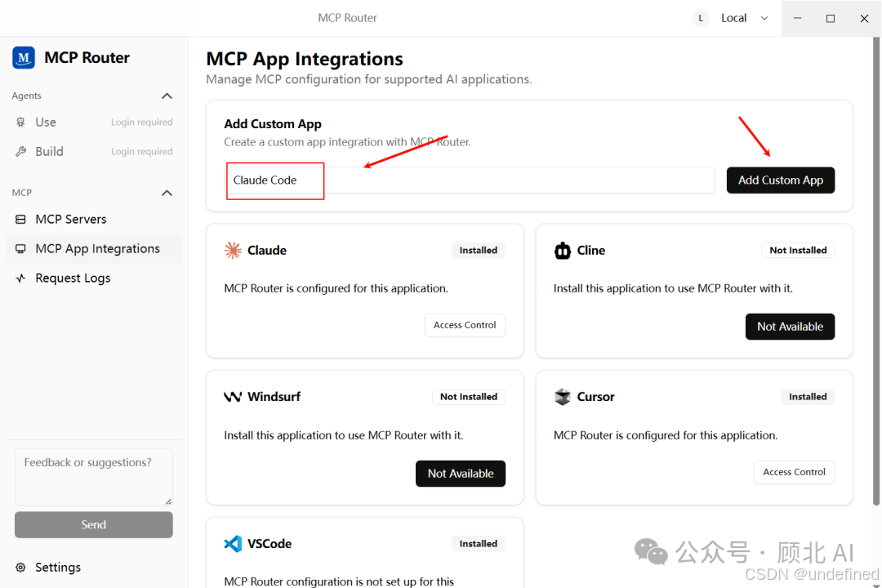Click the feedback box corner grip
The image size is (882, 588).
pos(168,501)
